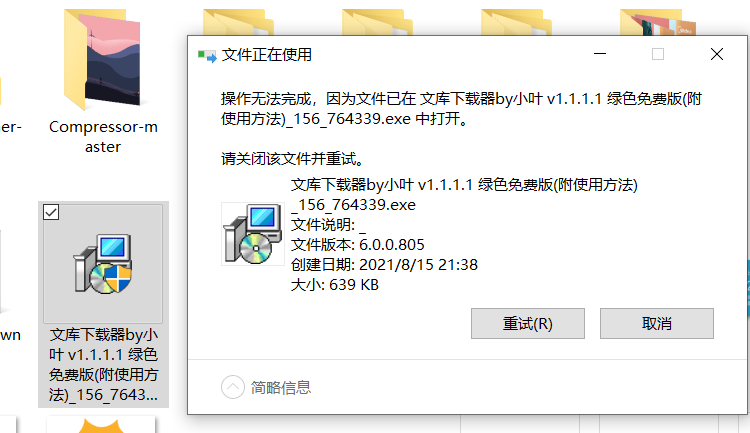Click the file-transfer icon in the dialog title bar
The width and height of the screenshot is (750, 433).
coord(207,56)
